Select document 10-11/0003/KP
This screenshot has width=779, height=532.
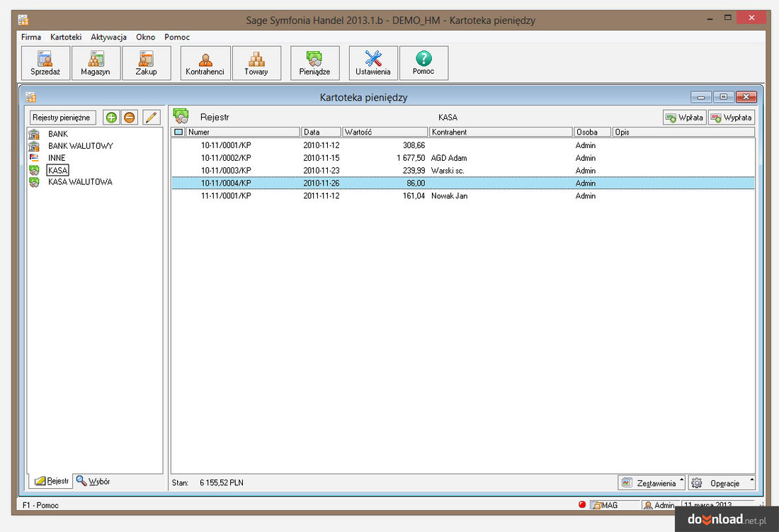pyautogui.click(x=463, y=171)
